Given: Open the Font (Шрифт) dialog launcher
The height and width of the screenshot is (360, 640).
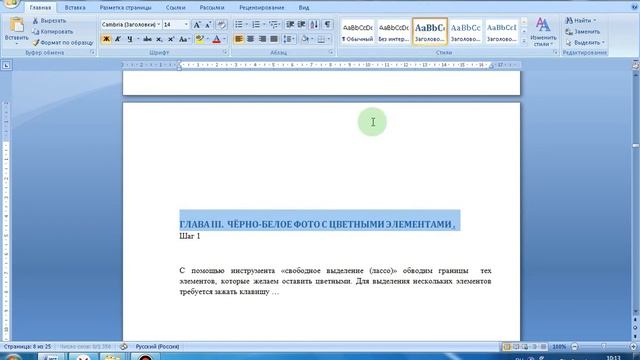Looking at the screenshot, I should click(225, 53).
